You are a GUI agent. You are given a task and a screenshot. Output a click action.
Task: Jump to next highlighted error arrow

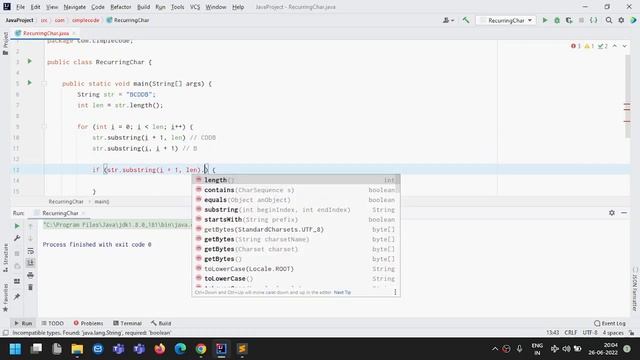(x=624, y=46)
